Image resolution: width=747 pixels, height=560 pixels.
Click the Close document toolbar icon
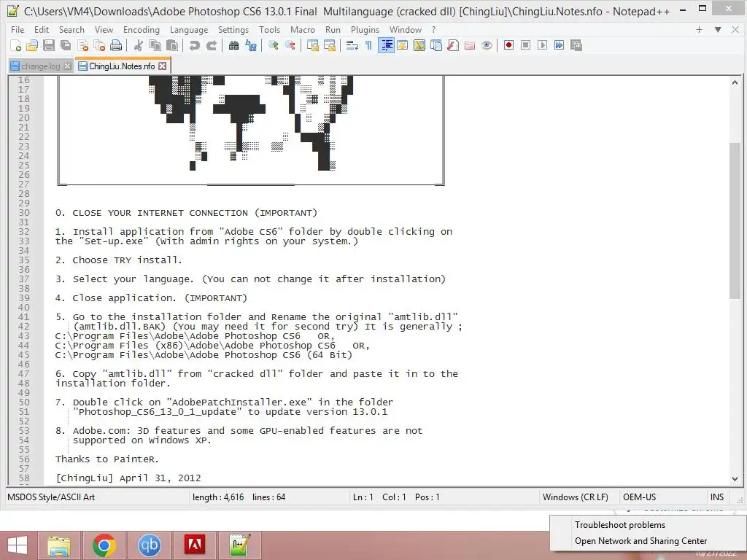pyautogui.click(x=82, y=45)
